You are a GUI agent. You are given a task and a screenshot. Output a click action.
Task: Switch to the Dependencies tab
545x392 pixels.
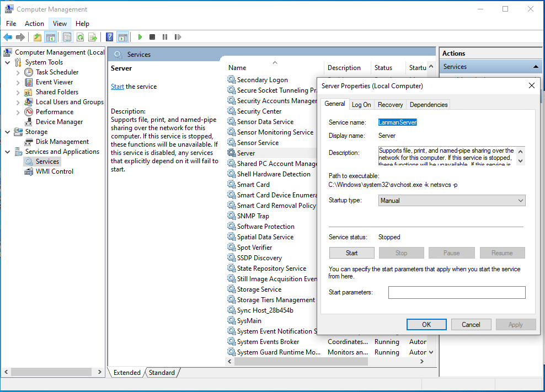(429, 105)
